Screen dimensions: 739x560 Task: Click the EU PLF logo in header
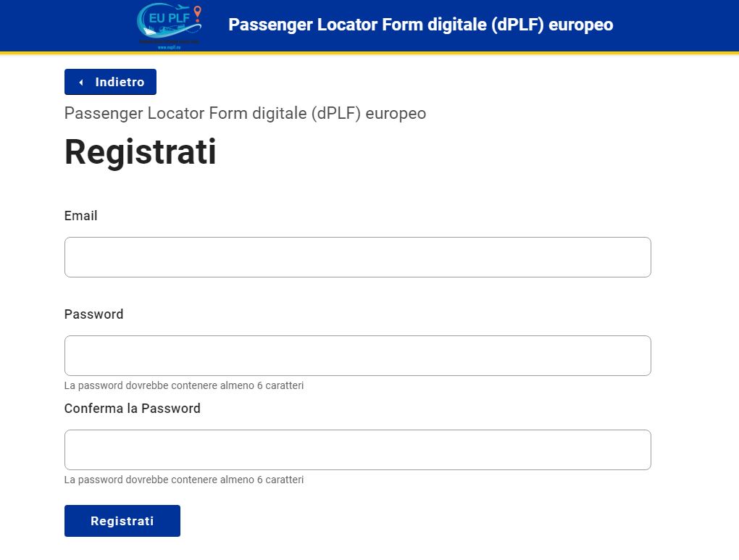pyautogui.click(x=170, y=25)
